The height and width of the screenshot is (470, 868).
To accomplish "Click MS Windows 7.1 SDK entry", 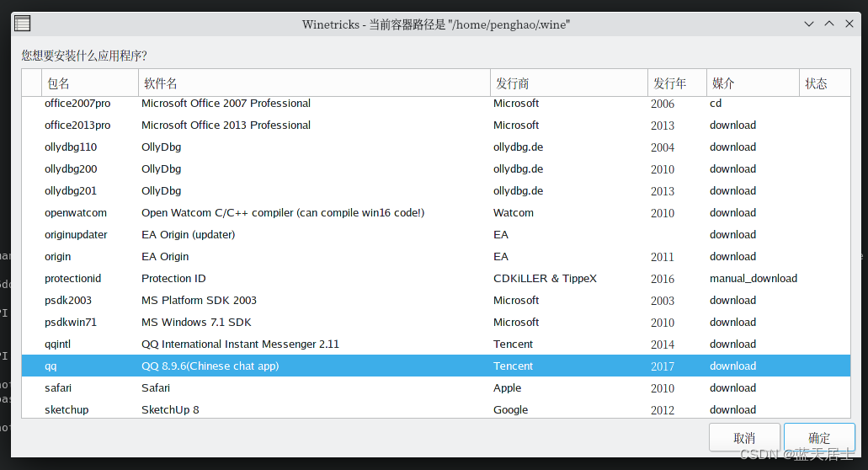I will coord(196,323).
